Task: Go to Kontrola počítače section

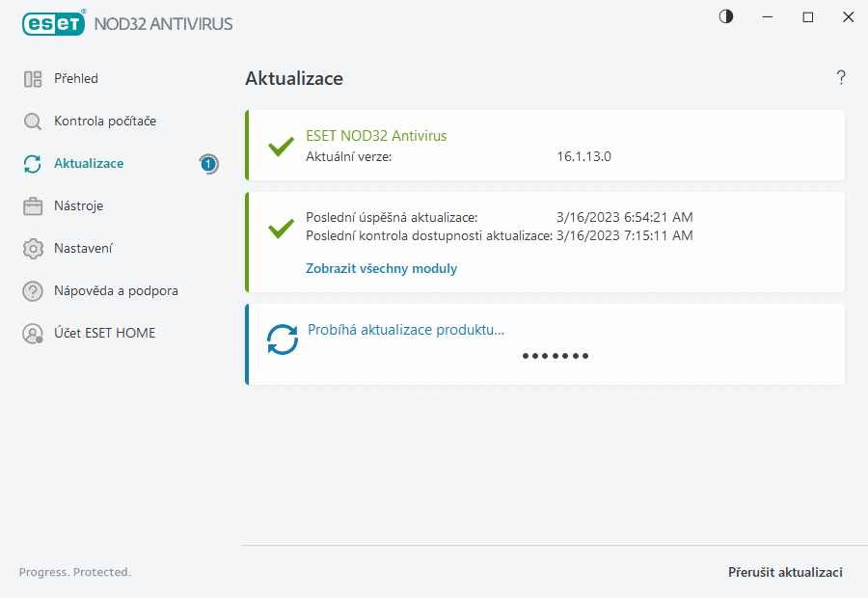Action: point(105,122)
